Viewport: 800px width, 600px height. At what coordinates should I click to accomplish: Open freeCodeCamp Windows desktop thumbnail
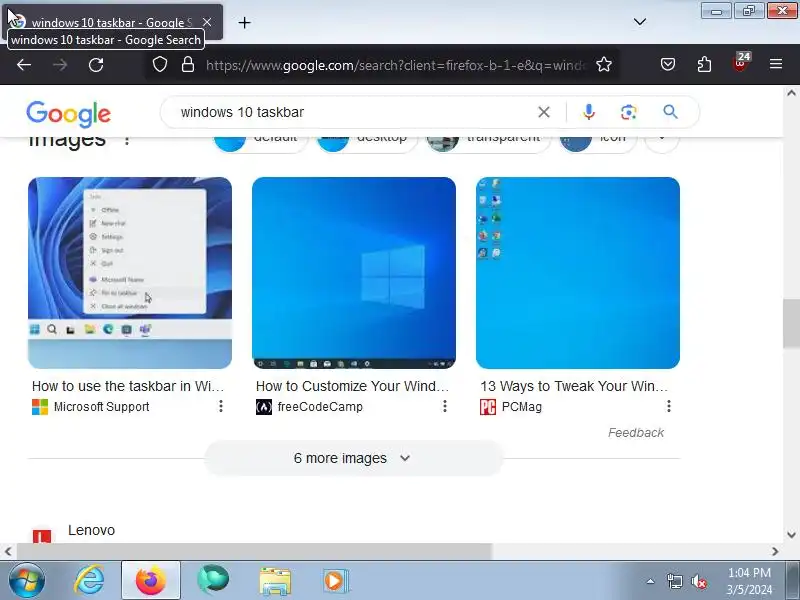point(354,273)
